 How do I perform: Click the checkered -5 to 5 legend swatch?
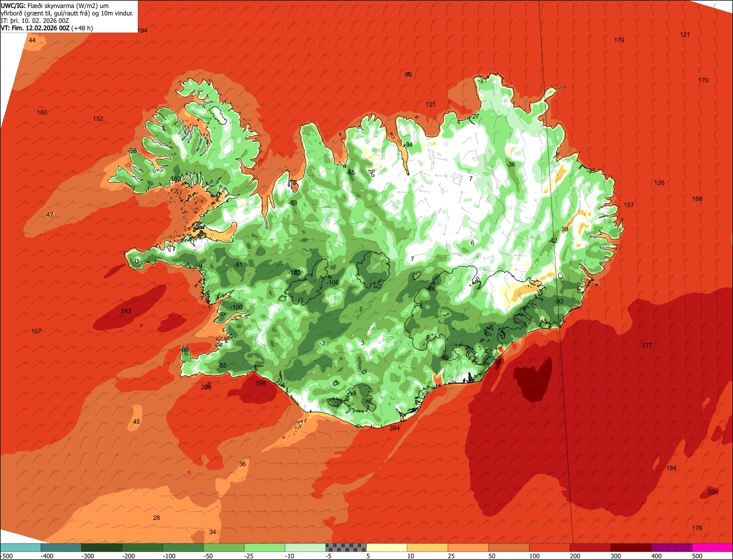point(346,547)
